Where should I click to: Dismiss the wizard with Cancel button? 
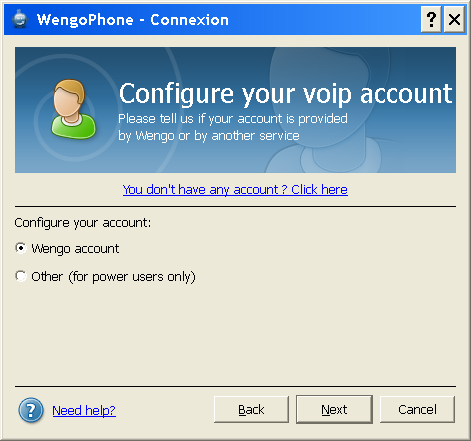[x=417, y=409]
